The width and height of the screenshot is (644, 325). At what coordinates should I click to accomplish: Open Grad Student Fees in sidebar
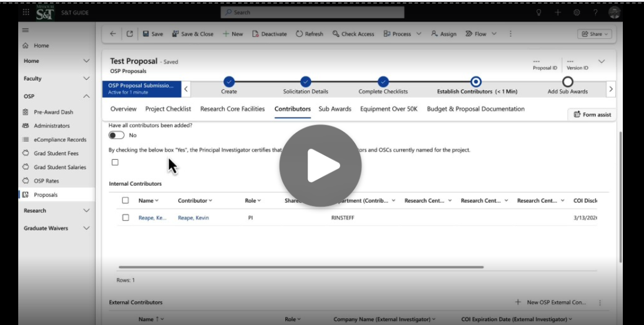(x=56, y=153)
